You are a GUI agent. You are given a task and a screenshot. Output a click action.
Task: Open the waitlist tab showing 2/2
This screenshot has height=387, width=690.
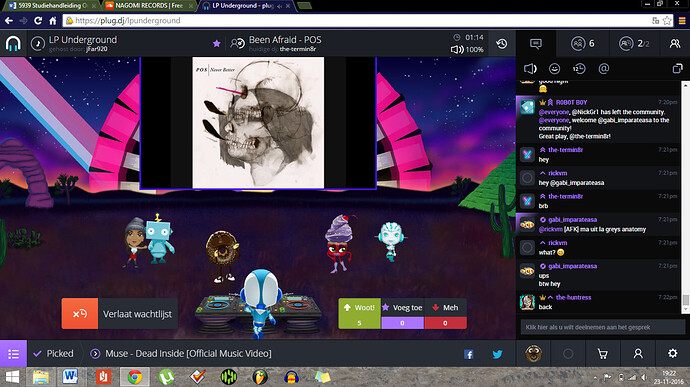point(634,44)
